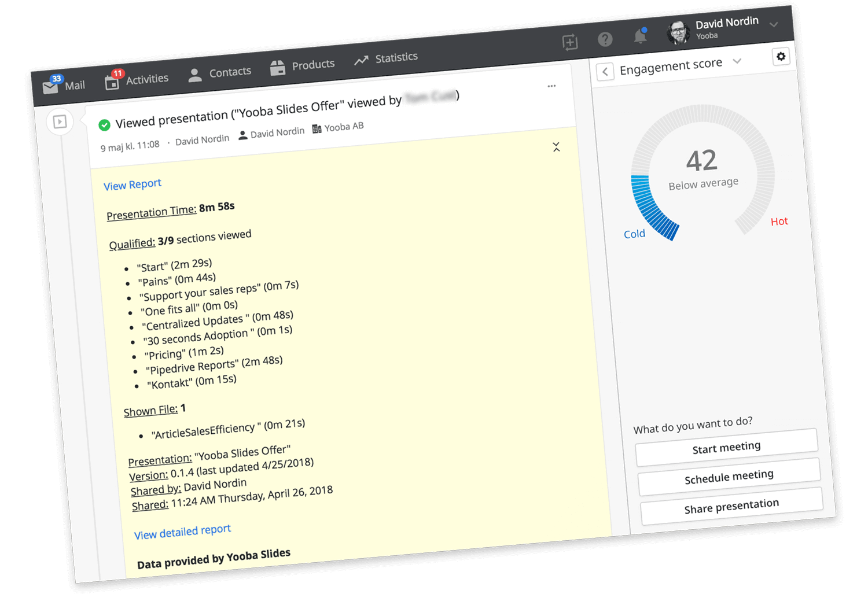Click the "Support your sales reps" row

(219, 291)
